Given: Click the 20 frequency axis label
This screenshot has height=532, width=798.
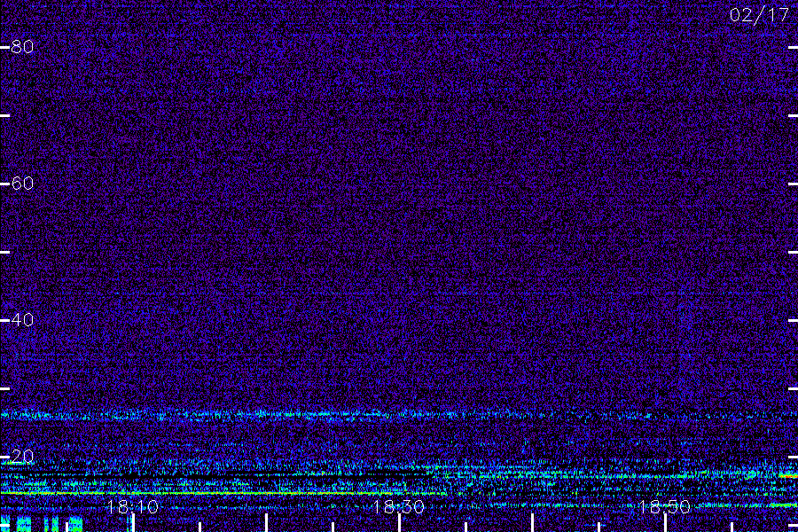Looking at the screenshot, I should point(22,456).
